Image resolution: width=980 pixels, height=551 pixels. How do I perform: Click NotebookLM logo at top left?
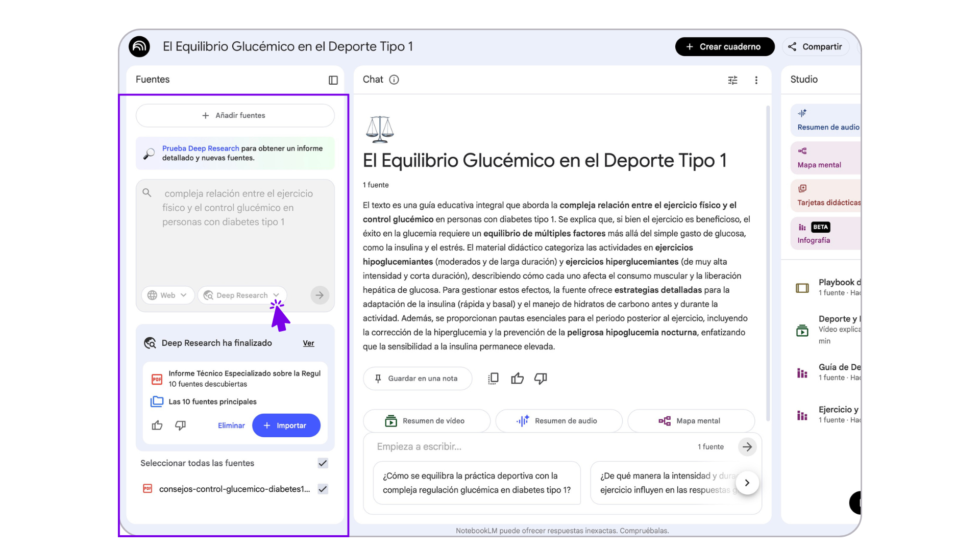pos(139,47)
